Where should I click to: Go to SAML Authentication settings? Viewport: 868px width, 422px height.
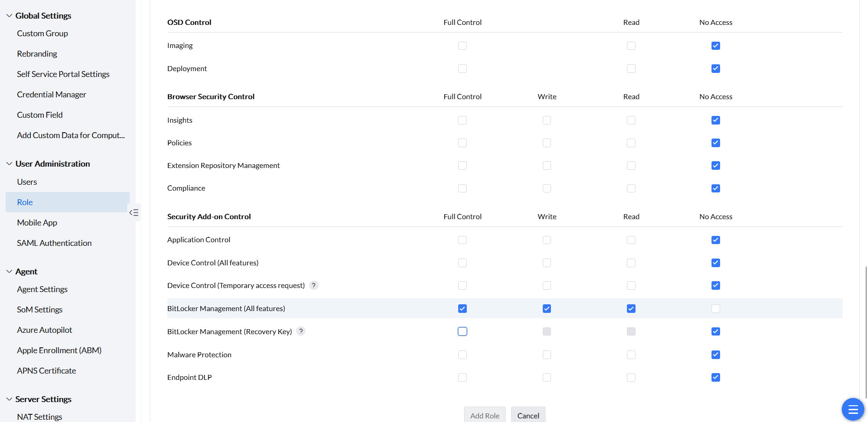tap(54, 243)
